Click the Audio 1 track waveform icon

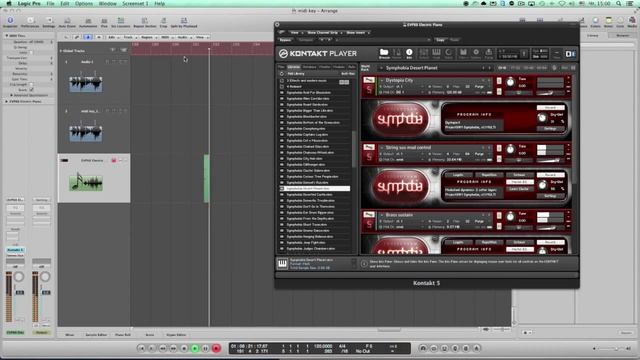point(86,83)
